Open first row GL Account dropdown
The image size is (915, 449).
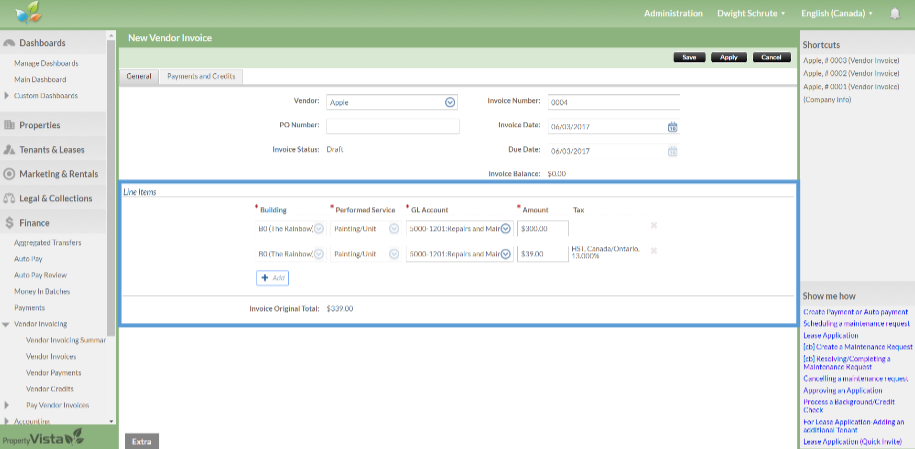[505, 228]
